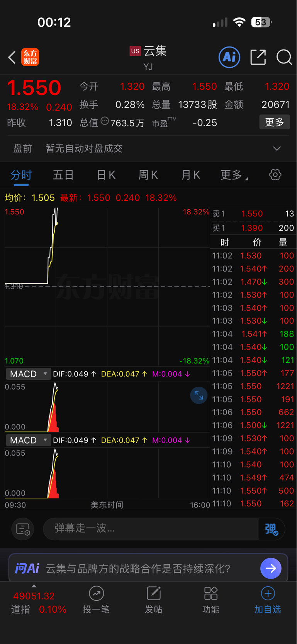The height and width of the screenshot is (644, 297).
Task: Tap the 市盈 -0.25 value
Action: [205, 123]
